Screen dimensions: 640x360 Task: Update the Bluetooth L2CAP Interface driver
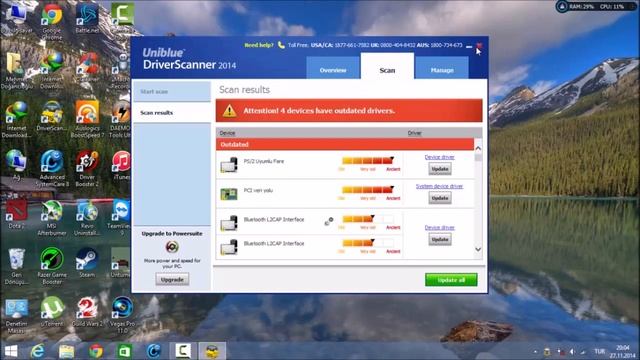point(440,240)
